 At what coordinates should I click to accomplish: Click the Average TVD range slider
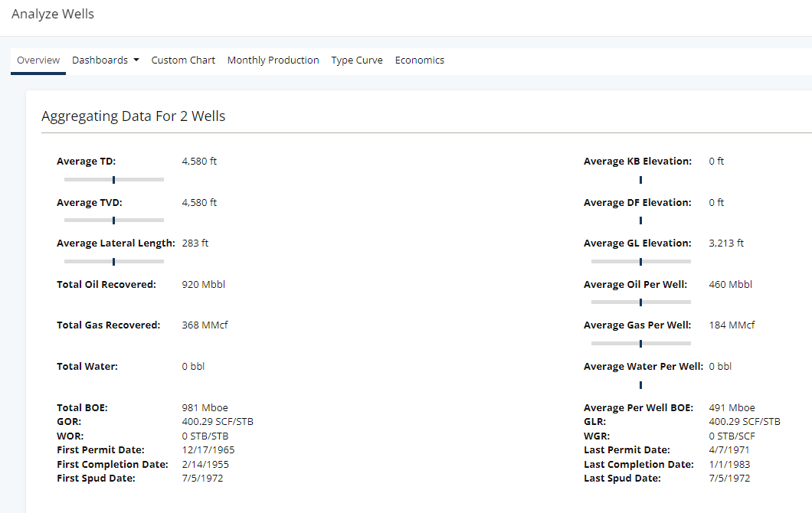(114, 220)
